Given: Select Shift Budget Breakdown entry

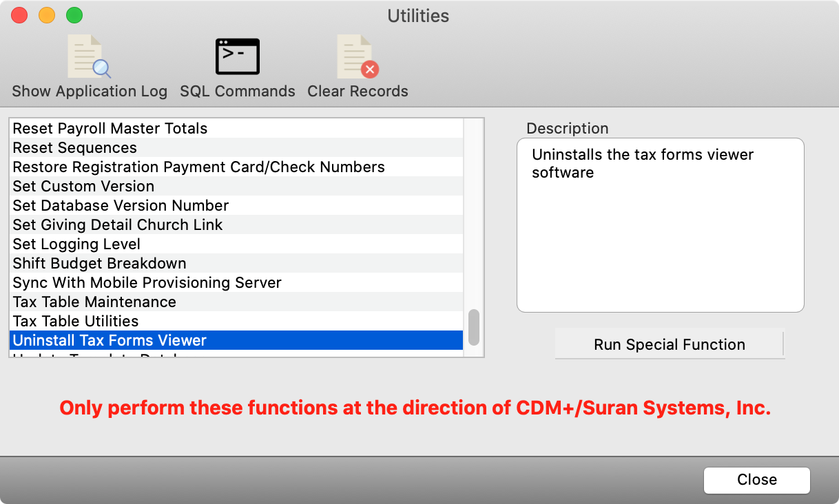Looking at the screenshot, I should click(99, 264).
